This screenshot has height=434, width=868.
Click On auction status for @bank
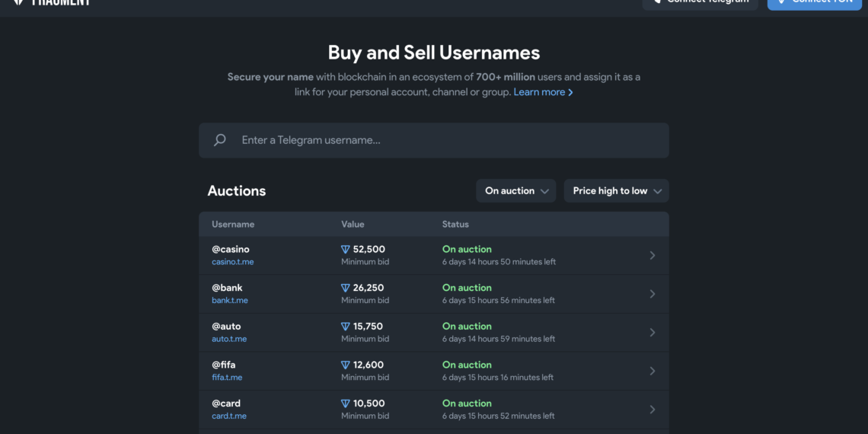[x=467, y=288]
